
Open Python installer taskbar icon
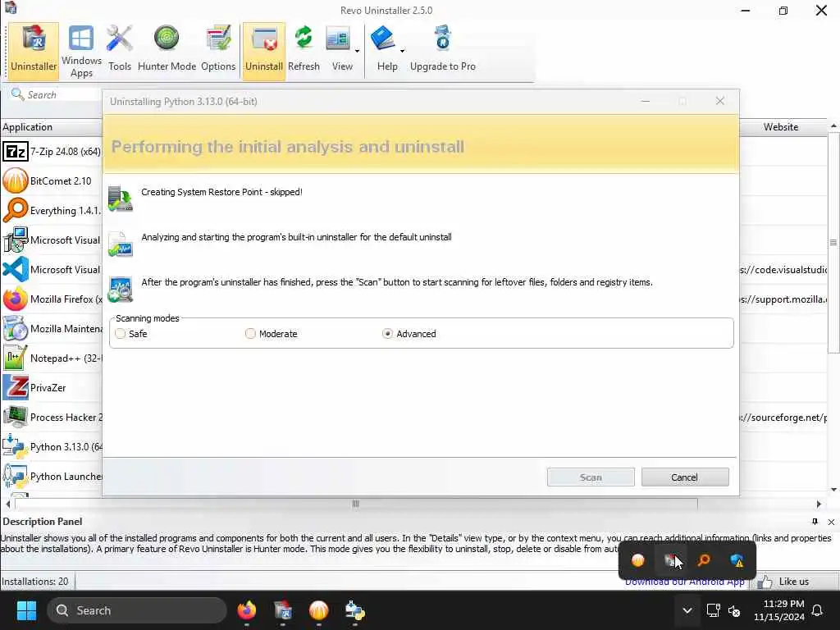(354, 610)
